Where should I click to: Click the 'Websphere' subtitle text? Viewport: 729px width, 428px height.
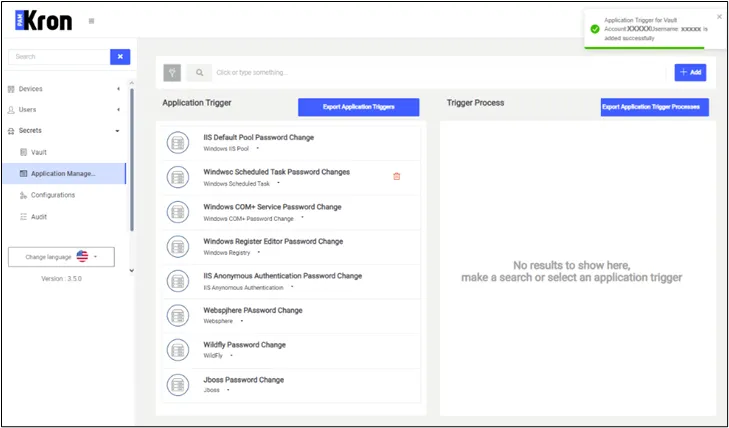click(x=218, y=321)
